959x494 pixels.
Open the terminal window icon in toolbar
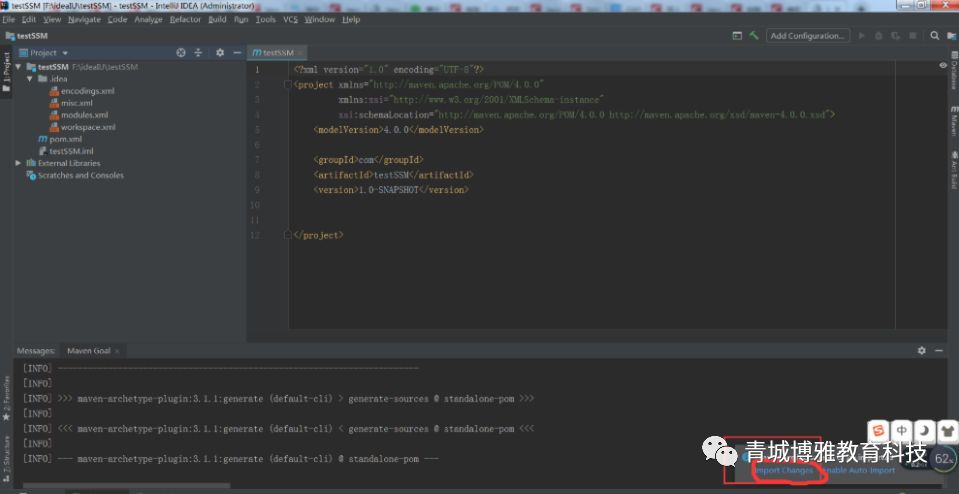click(x=737, y=35)
